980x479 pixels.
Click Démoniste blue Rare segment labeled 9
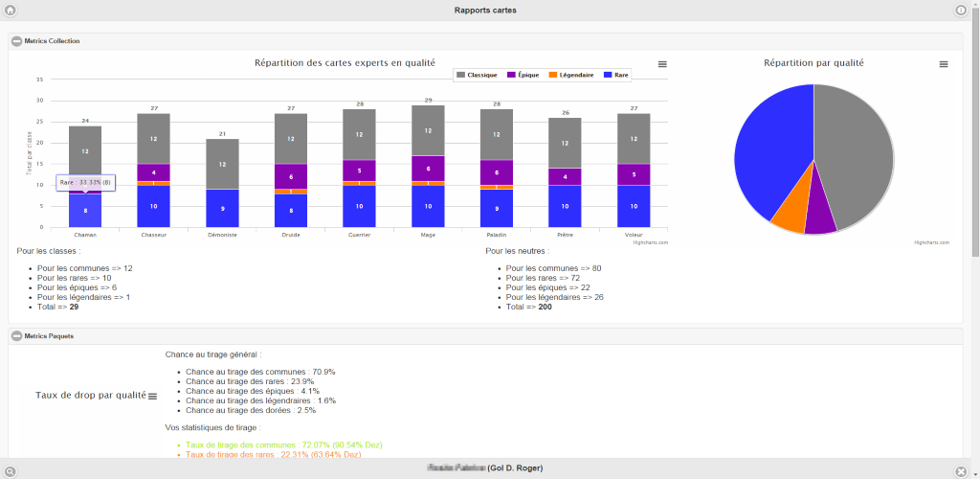click(x=222, y=208)
